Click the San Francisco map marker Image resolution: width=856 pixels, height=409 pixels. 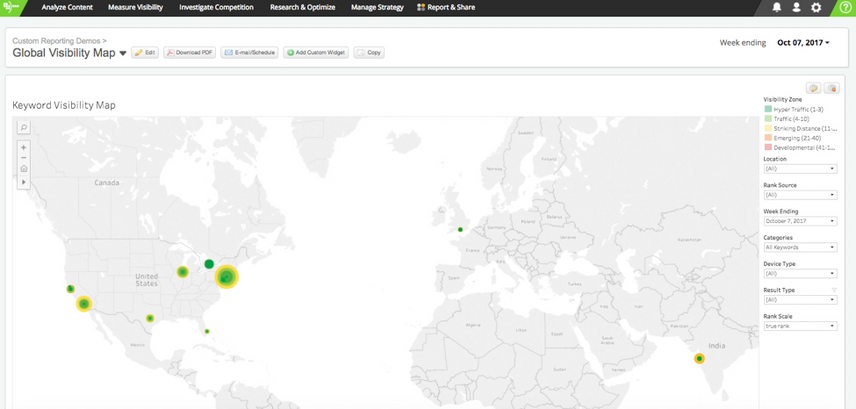(70, 289)
